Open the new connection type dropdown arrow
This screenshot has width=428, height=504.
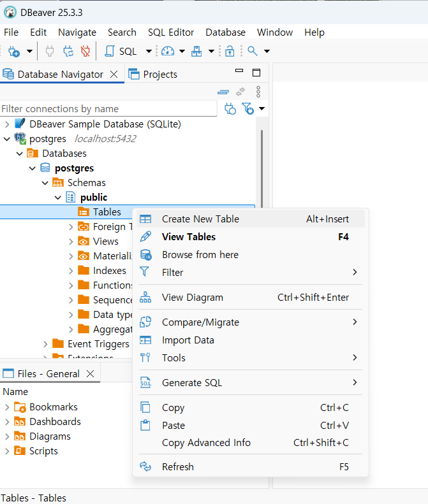(29, 51)
